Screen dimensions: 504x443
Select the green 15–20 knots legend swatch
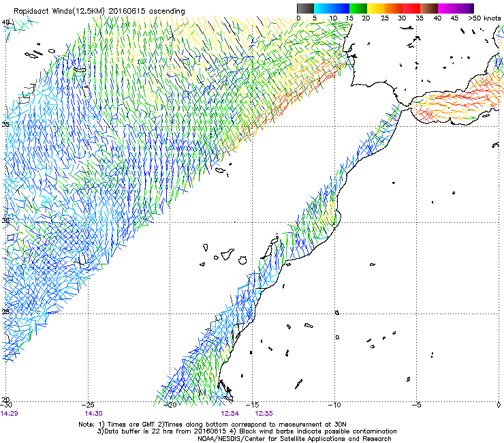pyautogui.click(x=358, y=8)
